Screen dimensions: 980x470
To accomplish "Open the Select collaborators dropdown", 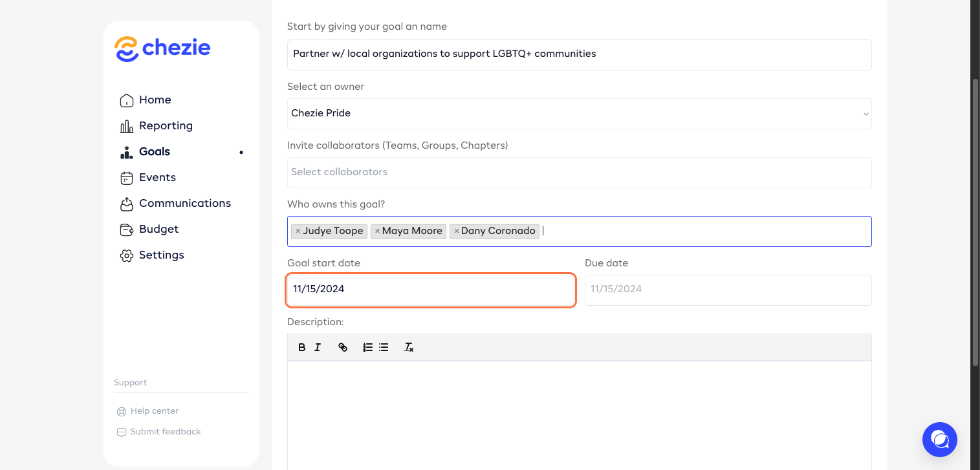I will [579, 173].
